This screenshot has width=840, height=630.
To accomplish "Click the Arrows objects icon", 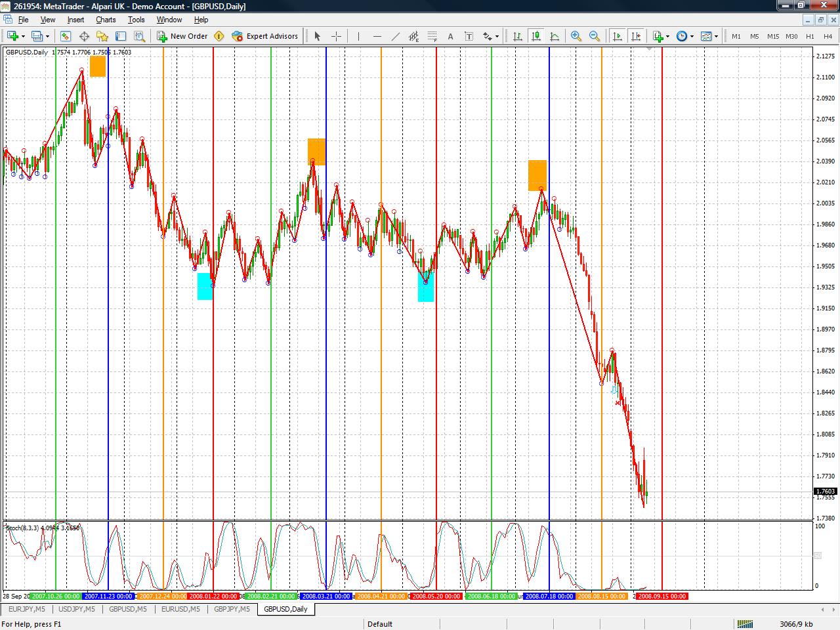I will point(488,36).
